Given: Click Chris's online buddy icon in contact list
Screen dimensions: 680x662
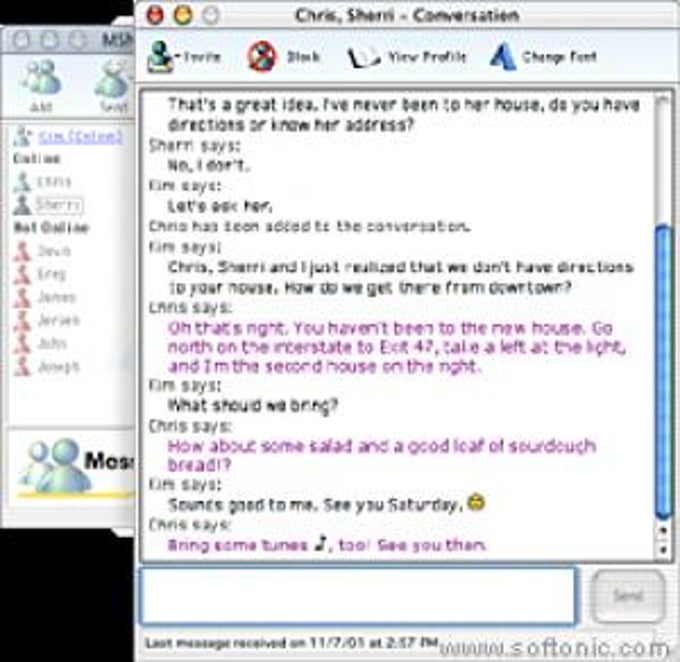Looking at the screenshot, I should (x=22, y=182).
